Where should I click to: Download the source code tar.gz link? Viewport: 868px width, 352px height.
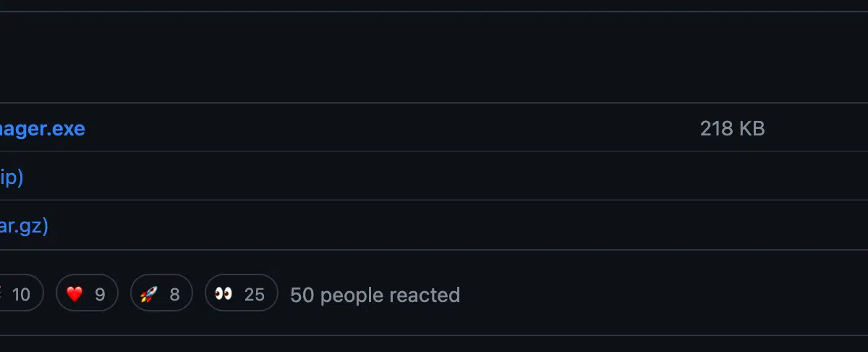tap(24, 227)
